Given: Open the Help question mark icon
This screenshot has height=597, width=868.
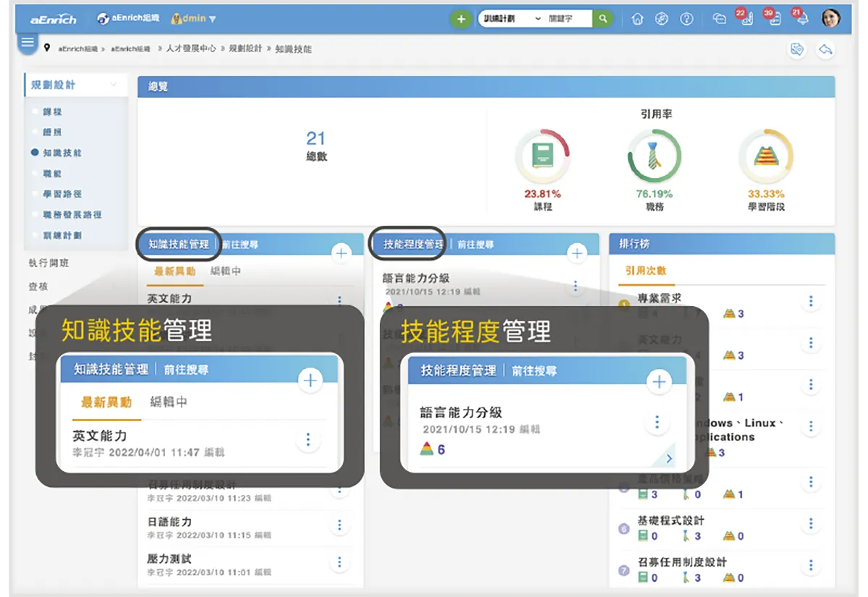Looking at the screenshot, I should pyautogui.click(x=686, y=20).
